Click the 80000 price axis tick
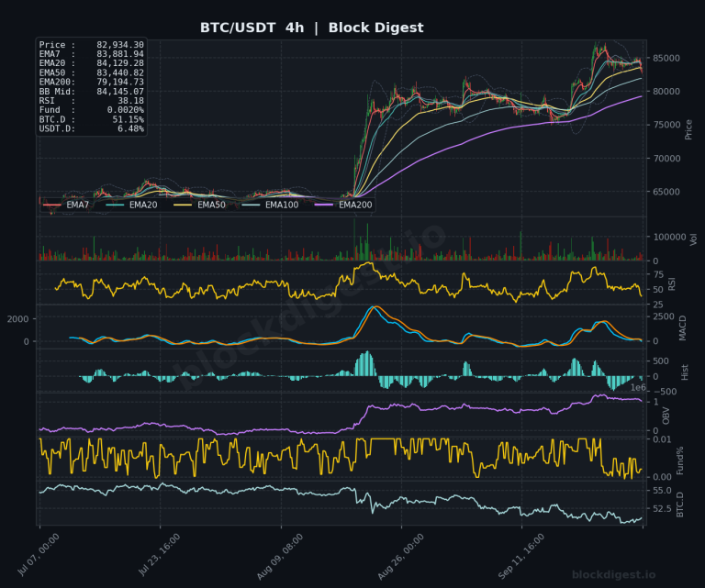 666,92
